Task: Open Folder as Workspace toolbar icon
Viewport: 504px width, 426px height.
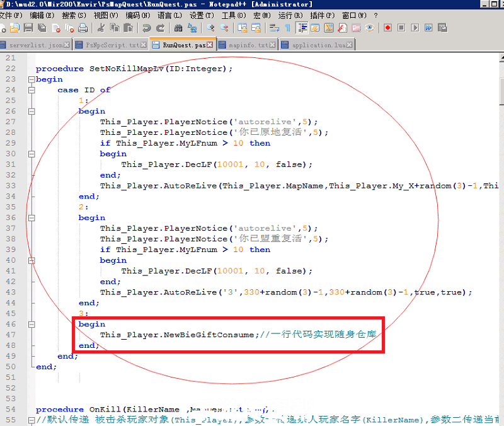Action: [x=356, y=28]
